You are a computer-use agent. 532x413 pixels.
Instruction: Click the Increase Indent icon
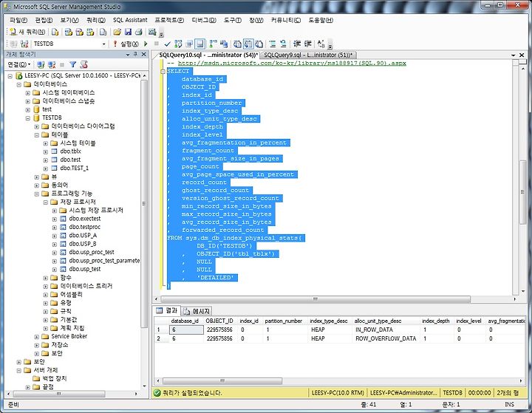[307, 44]
